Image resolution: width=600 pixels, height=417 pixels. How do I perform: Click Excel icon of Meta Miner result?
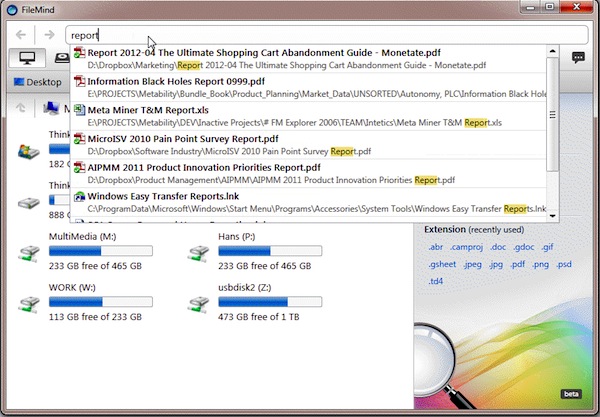point(80,110)
